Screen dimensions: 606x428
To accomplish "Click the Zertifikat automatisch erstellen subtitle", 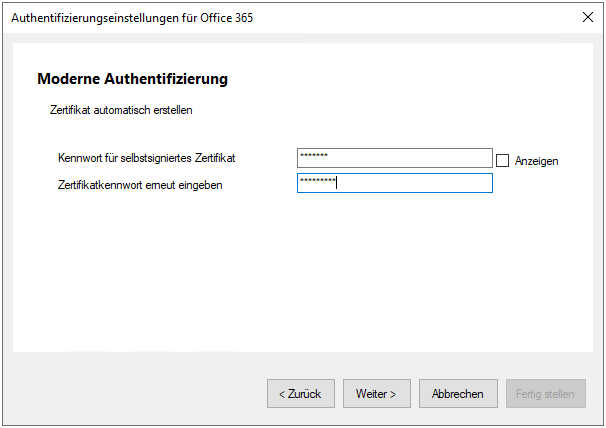I will pos(121,110).
